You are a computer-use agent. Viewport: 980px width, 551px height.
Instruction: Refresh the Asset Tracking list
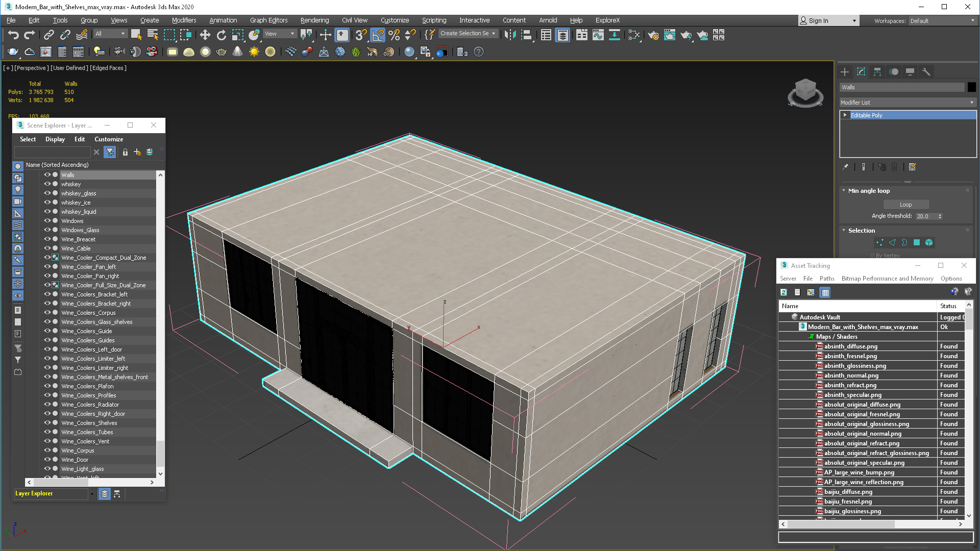click(x=783, y=292)
